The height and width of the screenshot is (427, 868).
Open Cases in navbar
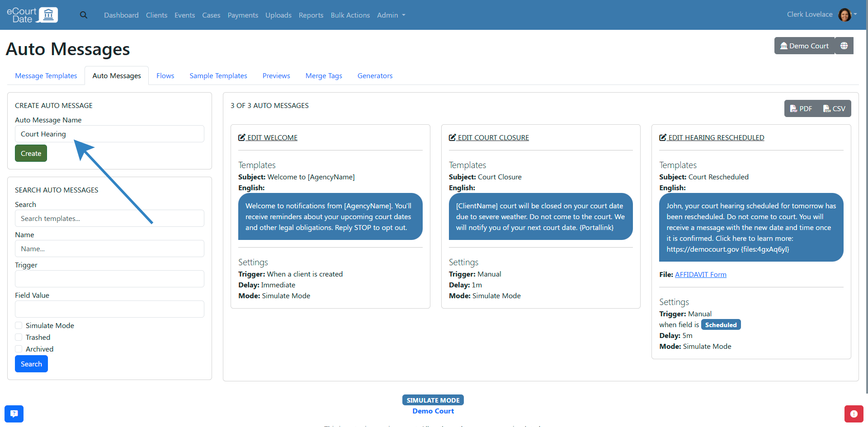point(211,15)
